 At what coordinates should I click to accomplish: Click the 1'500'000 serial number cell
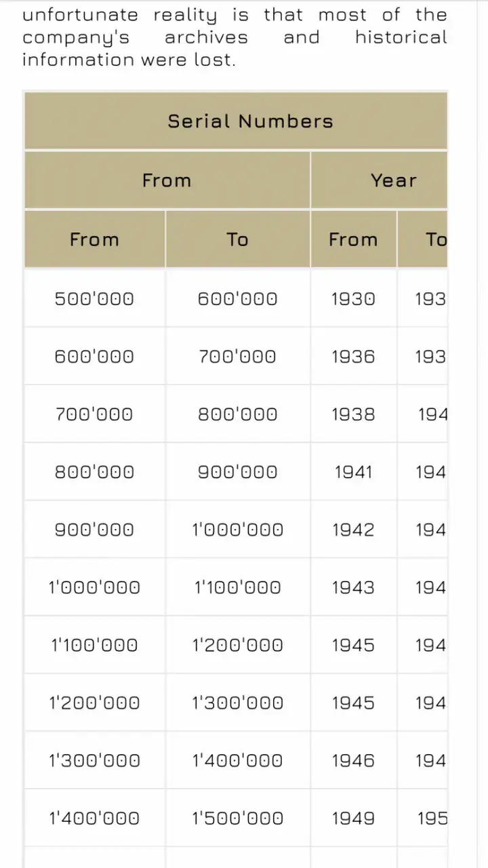238,818
